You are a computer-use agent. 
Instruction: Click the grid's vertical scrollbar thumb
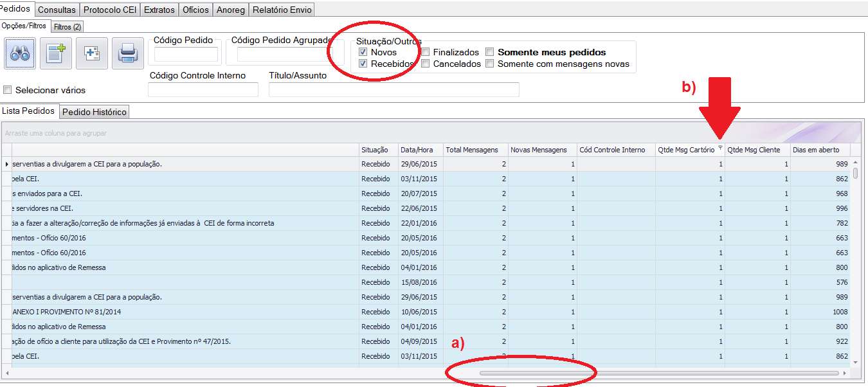pos(856,173)
